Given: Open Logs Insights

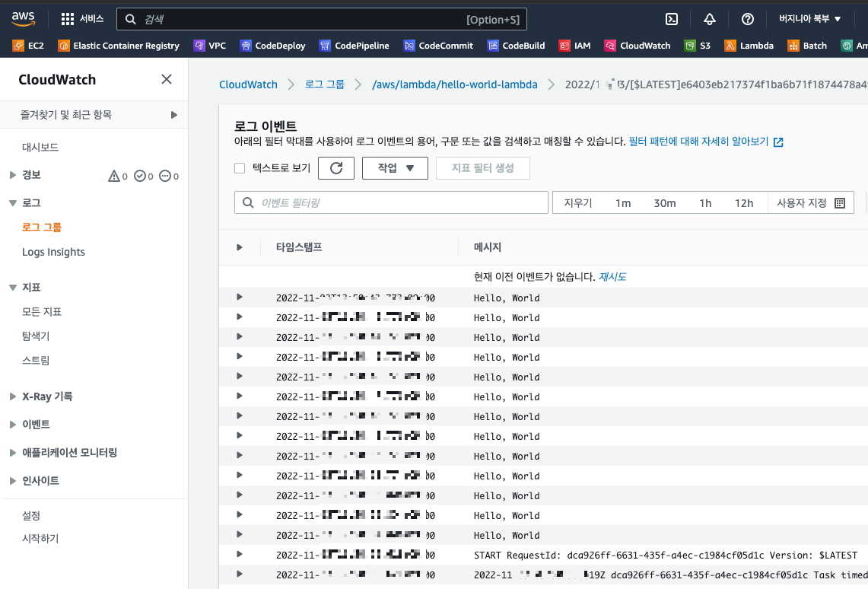Looking at the screenshot, I should [54, 252].
